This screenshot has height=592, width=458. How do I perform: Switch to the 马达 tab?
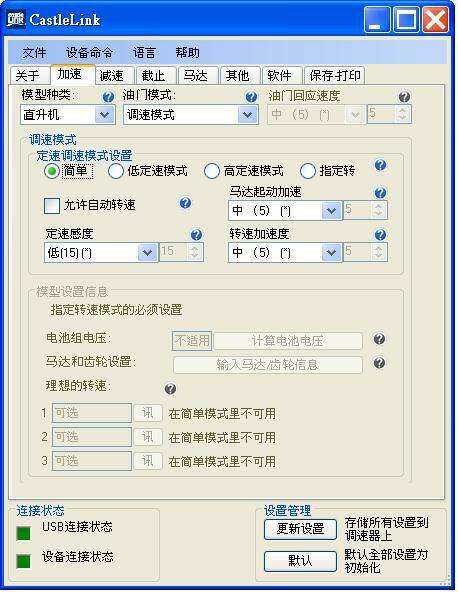pyautogui.click(x=198, y=76)
